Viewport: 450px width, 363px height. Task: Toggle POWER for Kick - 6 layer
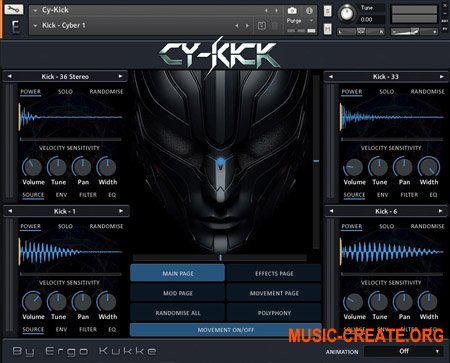352,226
